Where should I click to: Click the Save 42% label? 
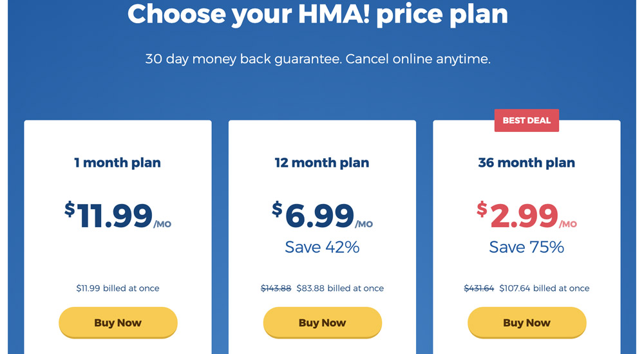[323, 247]
